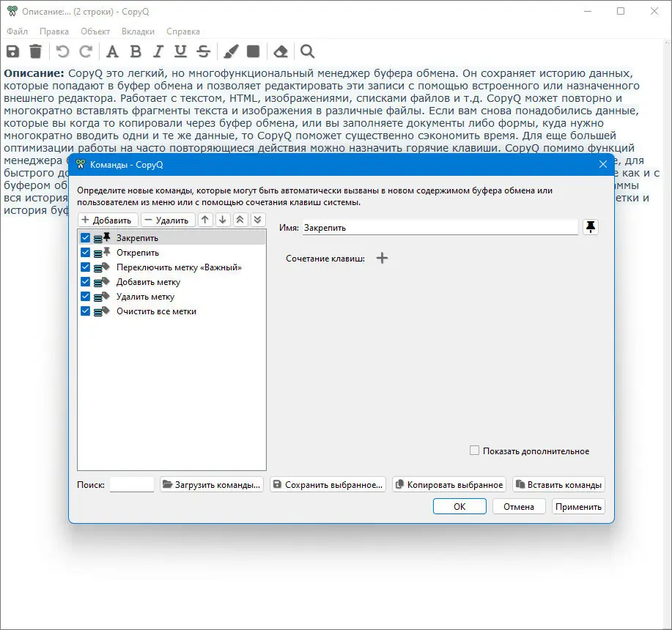Toggle the Удалить метку checkbox
Screen dimensions: 672x630
(85, 297)
